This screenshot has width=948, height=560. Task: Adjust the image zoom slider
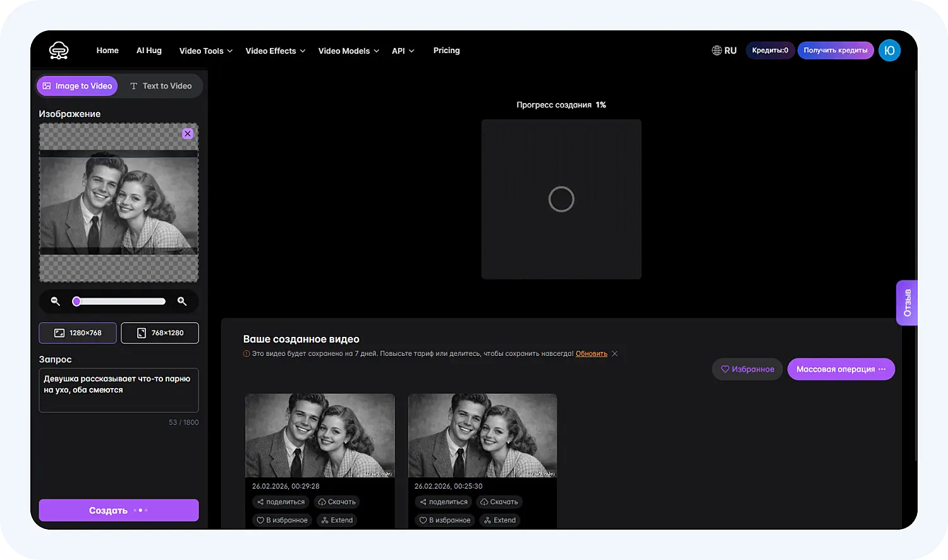(x=76, y=301)
